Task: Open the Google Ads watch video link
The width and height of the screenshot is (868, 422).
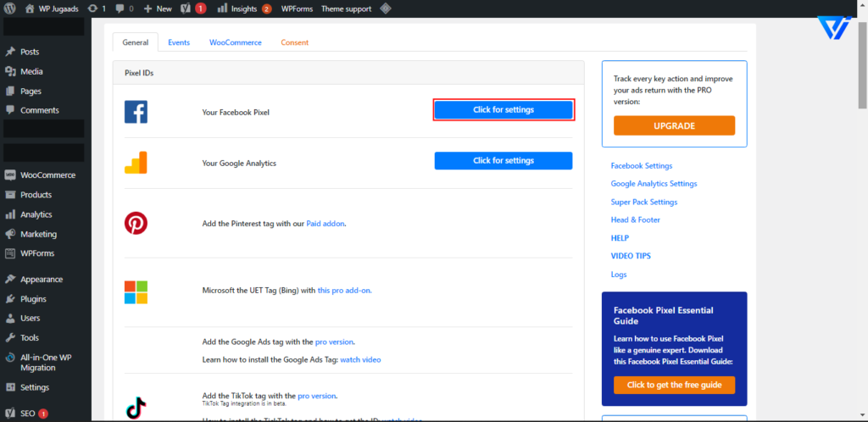Action: 360,359
